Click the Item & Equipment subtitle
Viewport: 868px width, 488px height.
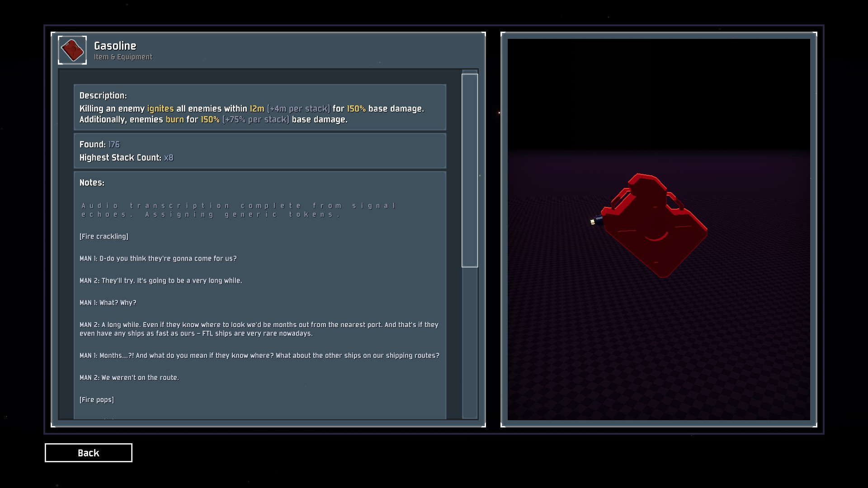(123, 57)
